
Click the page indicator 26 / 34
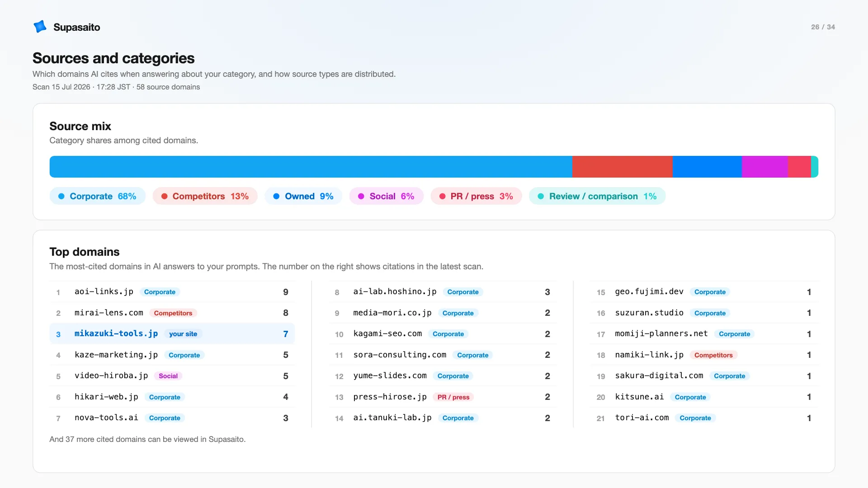(823, 27)
